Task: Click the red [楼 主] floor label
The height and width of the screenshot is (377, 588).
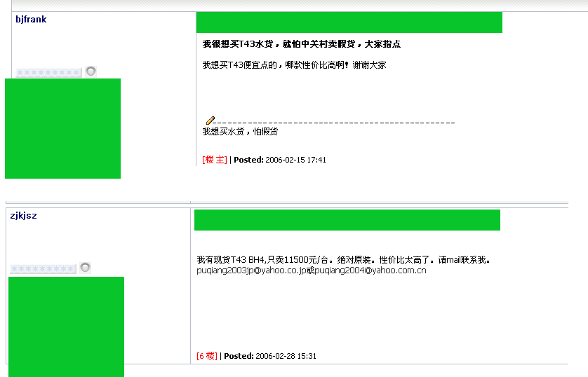Action: coord(215,160)
